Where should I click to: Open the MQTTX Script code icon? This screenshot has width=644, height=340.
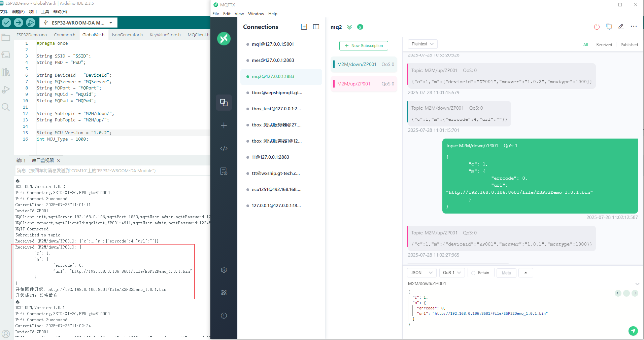224,148
